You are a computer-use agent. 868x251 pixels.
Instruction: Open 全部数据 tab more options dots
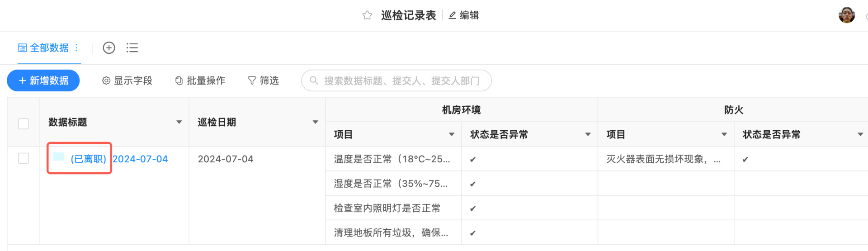[76, 47]
